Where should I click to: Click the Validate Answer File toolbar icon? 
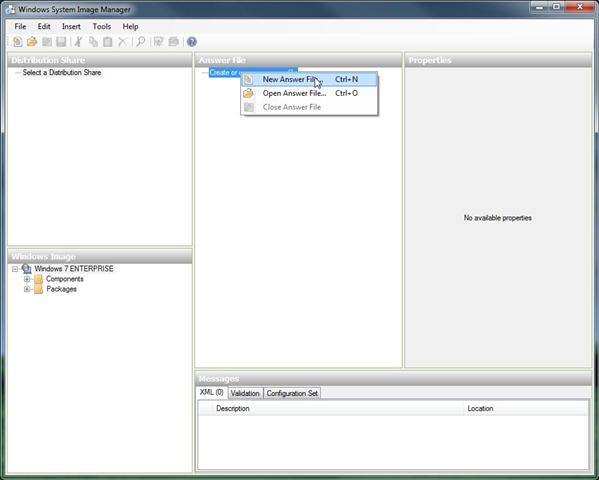[159, 42]
